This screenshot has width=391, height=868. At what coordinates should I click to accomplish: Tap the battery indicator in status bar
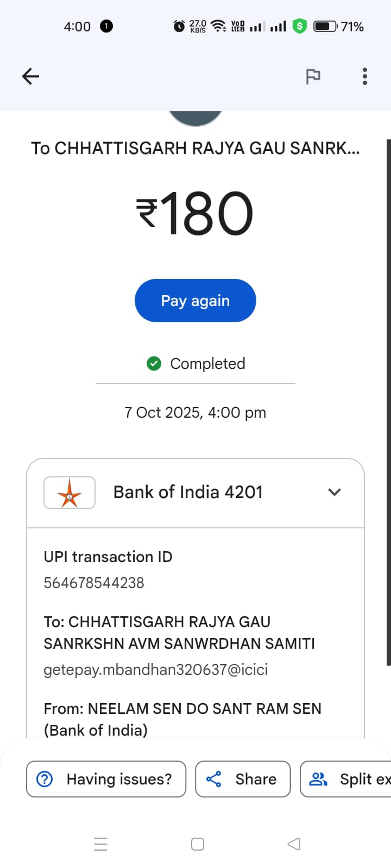pyautogui.click(x=325, y=26)
